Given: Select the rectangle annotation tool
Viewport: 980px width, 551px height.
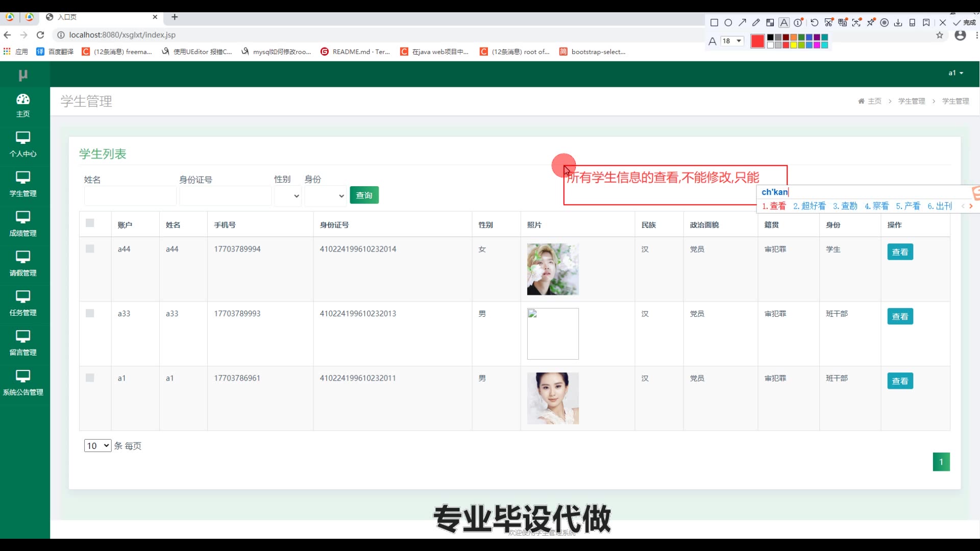Looking at the screenshot, I should 714,22.
